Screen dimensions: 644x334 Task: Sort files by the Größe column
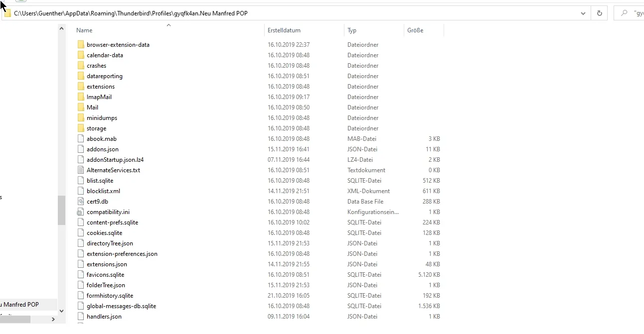coord(415,30)
